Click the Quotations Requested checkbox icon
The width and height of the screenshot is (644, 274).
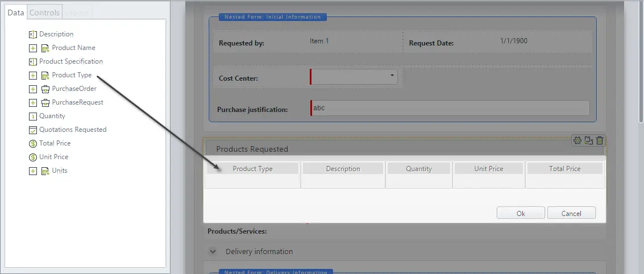tap(33, 130)
